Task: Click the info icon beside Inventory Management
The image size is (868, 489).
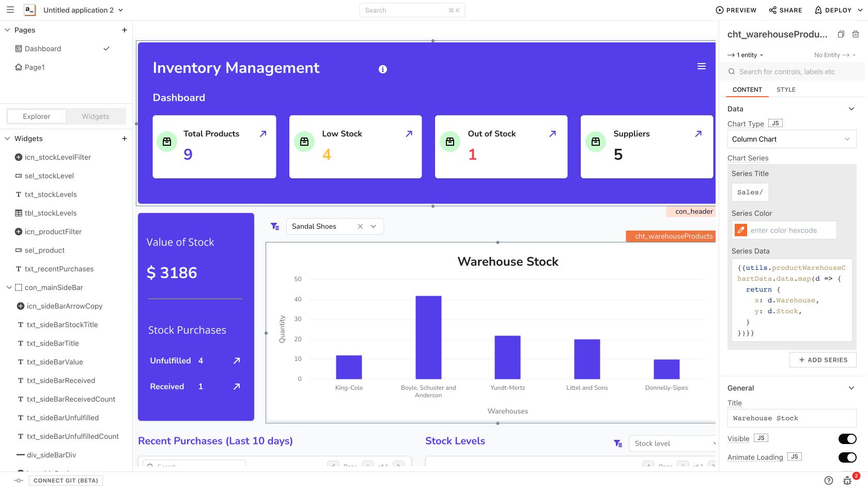Action: click(383, 69)
